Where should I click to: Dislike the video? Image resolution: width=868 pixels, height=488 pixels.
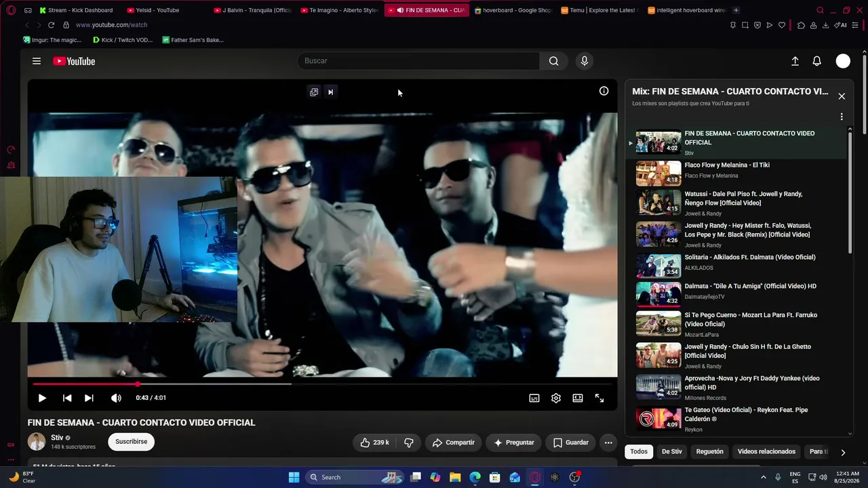tap(409, 443)
